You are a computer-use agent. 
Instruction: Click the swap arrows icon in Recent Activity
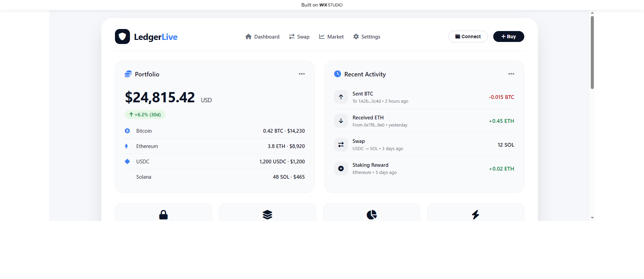(341, 145)
